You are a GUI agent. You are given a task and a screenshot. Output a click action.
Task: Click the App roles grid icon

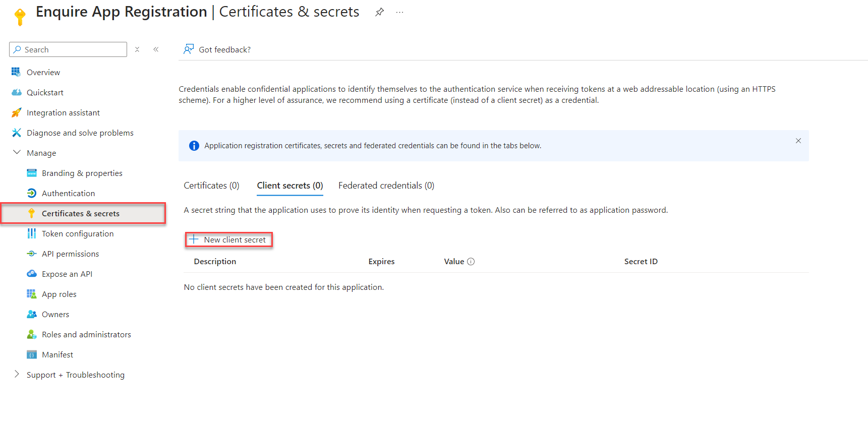[x=31, y=294]
